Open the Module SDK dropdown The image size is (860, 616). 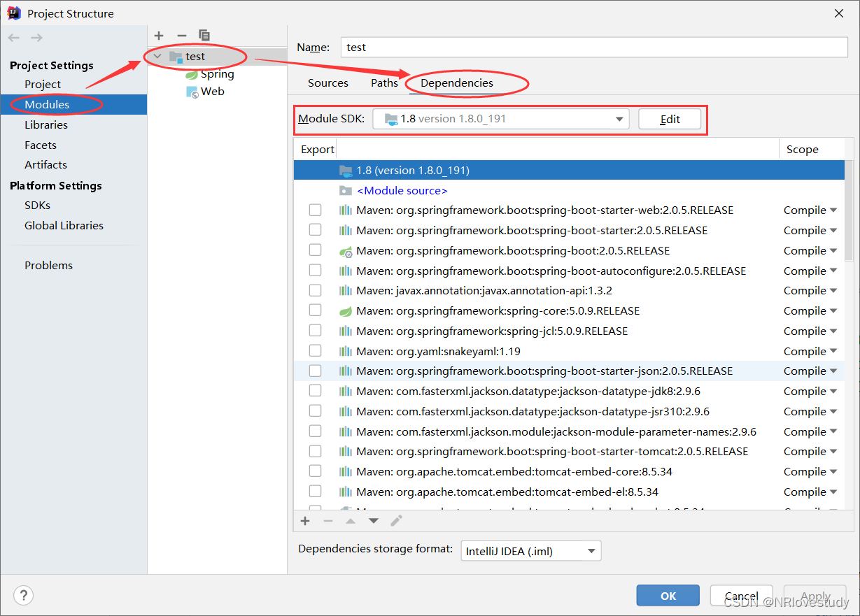(x=500, y=119)
